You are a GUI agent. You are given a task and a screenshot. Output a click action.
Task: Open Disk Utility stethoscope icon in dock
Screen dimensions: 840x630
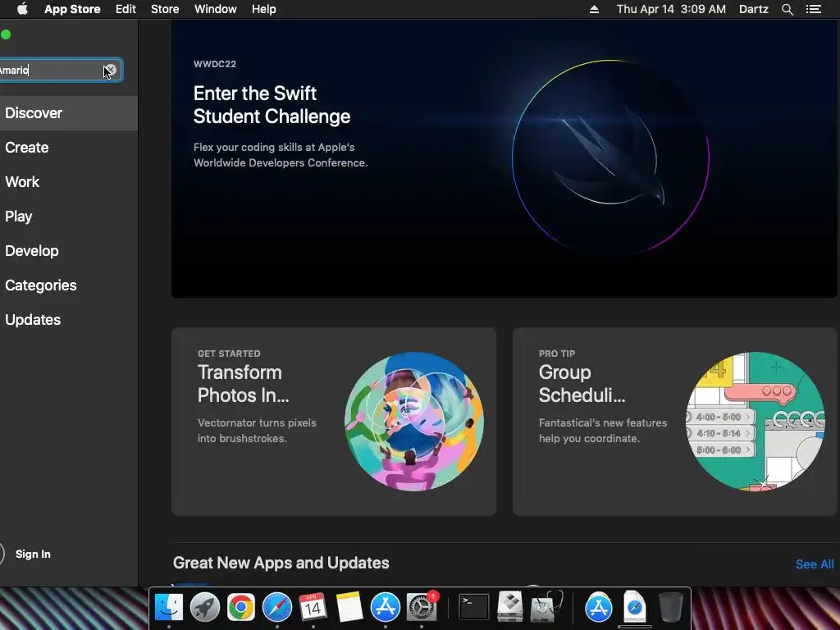point(546,606)
